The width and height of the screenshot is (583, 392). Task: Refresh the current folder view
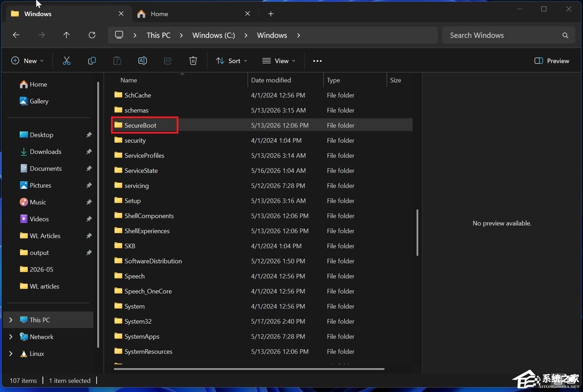(92, 35)
